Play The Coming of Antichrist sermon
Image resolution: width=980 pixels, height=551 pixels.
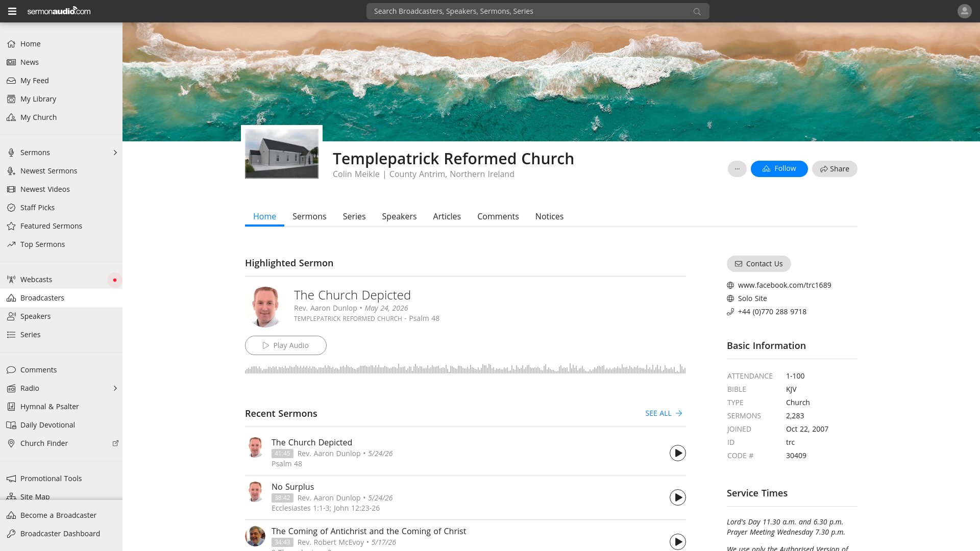(x=678, y=542)
